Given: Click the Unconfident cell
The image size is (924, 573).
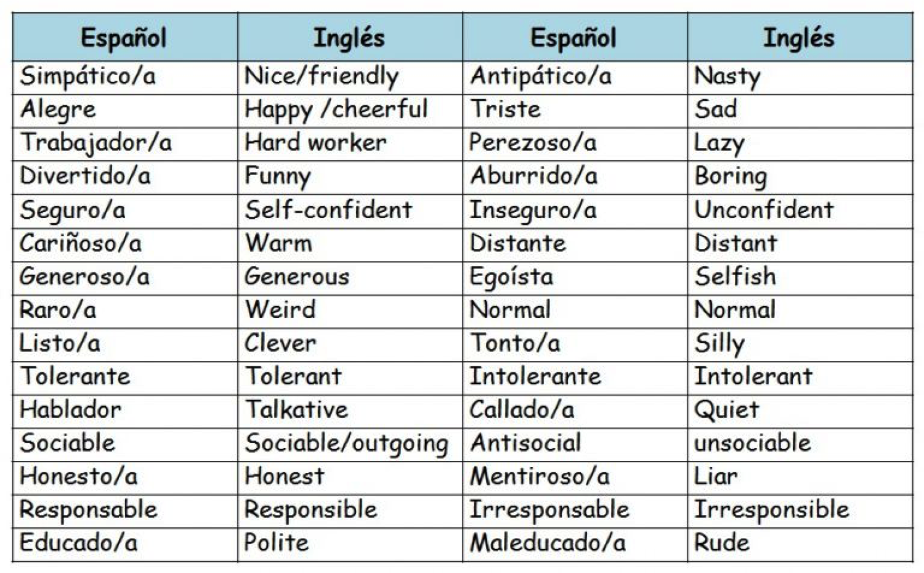Looking at the screenshot, I should (x=764, y=210).
